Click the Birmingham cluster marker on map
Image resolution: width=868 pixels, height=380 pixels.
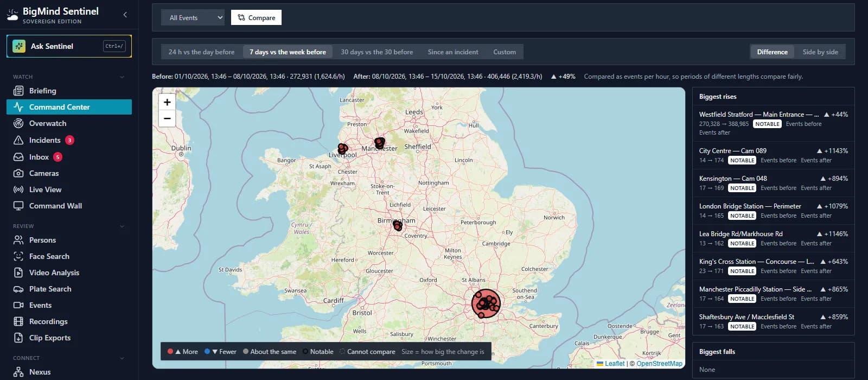point(398,226)
